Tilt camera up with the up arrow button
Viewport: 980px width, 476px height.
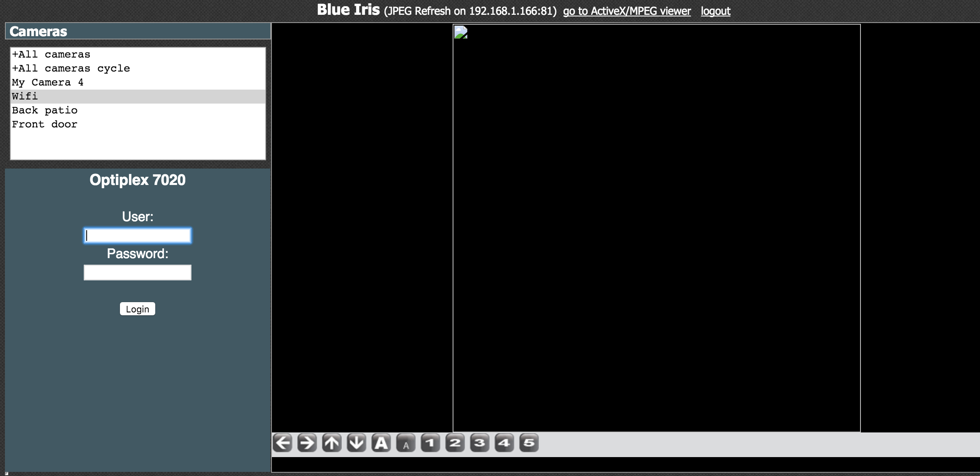(x=331, y=443)
